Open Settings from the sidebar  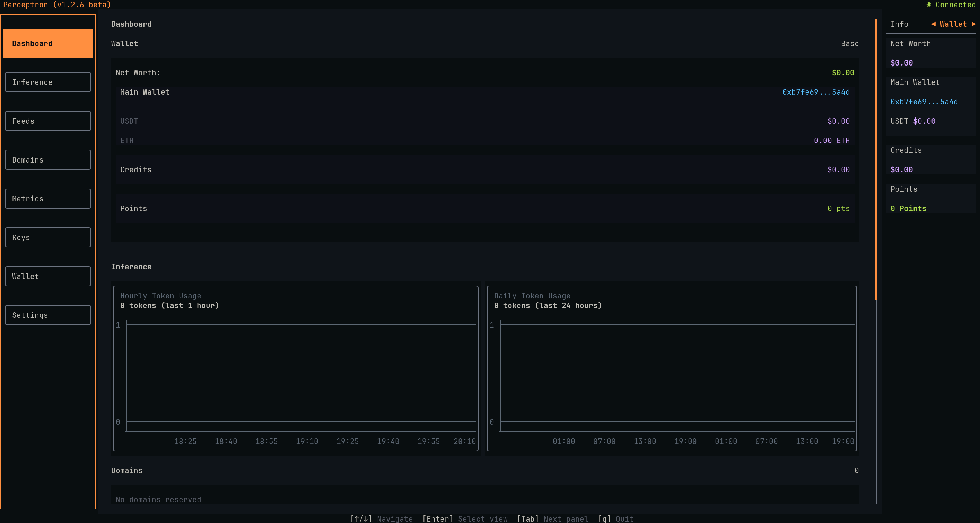click(48, 315)
